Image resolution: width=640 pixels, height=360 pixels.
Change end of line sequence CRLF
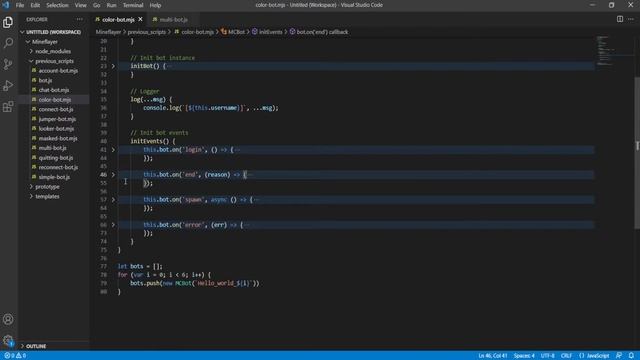click(x=566, y=356)
